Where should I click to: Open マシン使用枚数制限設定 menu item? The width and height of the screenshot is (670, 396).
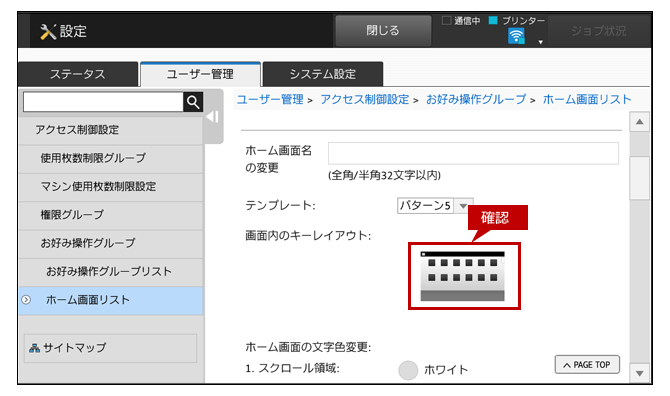111,187
